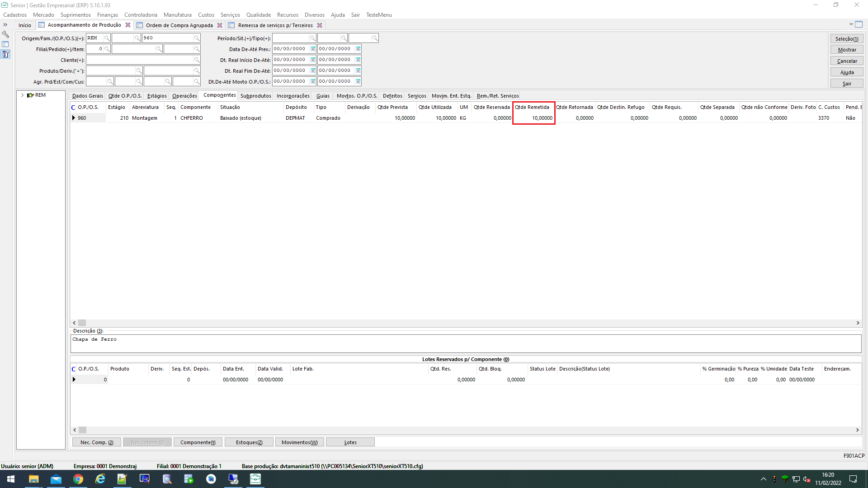Click magnifier in O.P./O.S. field showing 960

tap(197, 38)
